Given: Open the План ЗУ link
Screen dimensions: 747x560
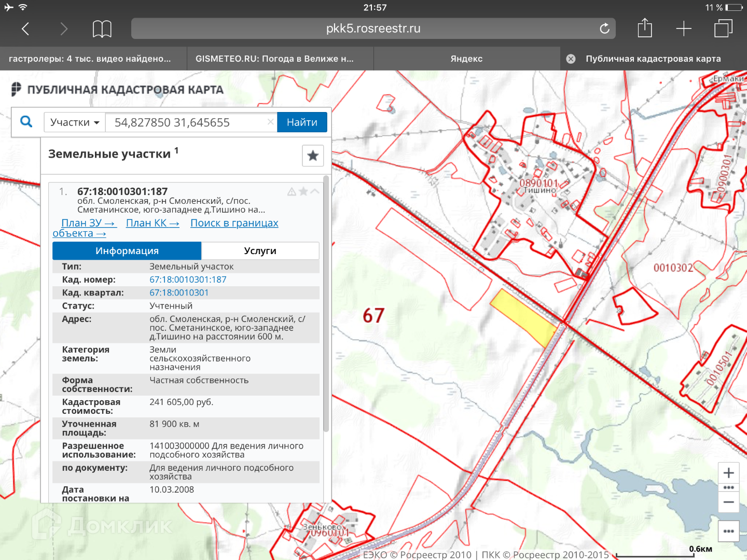Looking at the screenshot, I should click(x=89, y=223).
